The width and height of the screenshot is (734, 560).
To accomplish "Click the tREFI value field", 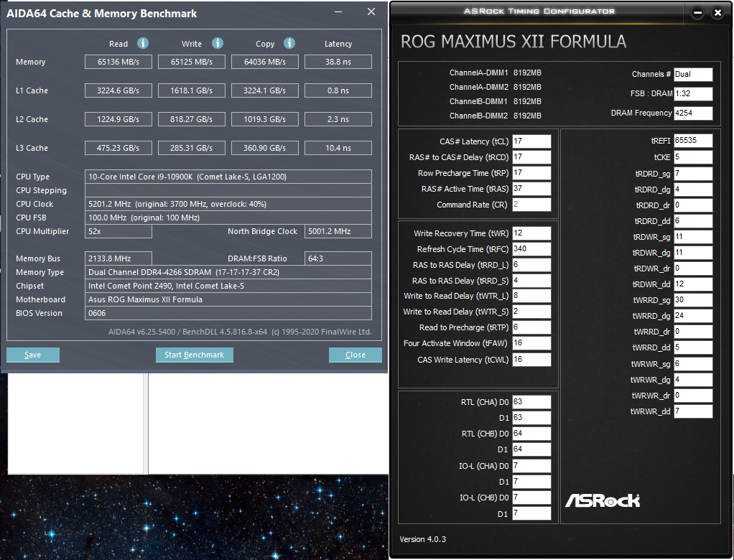I will [693, 141].
